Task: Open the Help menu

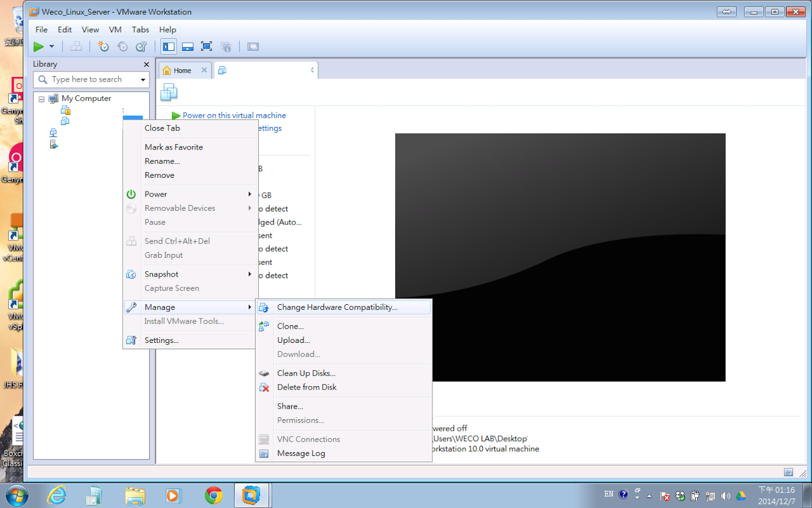Action: click(167, 30)
